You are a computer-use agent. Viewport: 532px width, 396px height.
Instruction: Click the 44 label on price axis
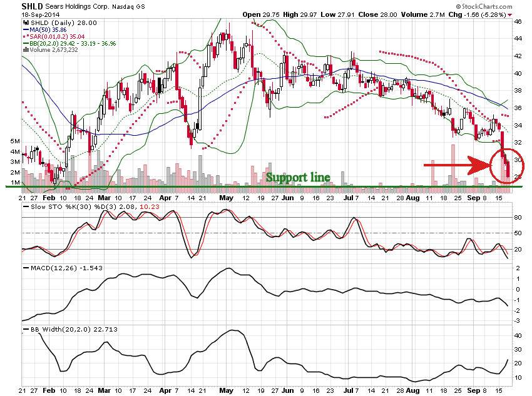518,39
